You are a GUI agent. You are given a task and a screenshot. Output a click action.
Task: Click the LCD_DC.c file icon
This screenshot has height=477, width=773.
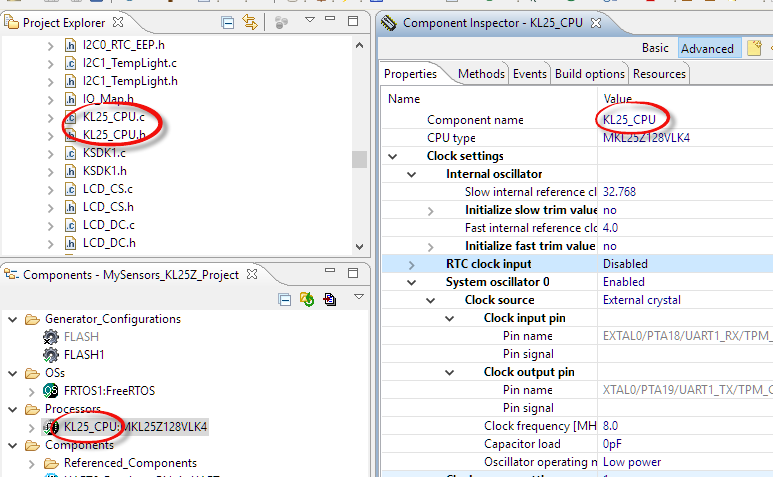(70, 225)
